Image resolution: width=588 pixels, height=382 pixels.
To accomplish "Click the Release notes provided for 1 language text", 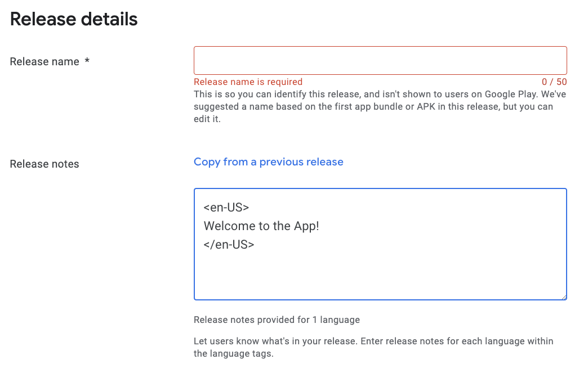I will pyautogui.click(x=277, y=320).
